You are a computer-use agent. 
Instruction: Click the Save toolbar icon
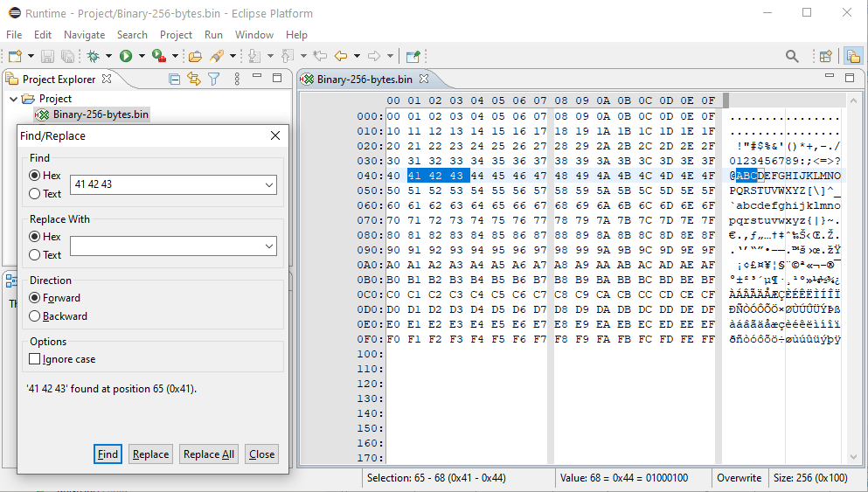click(47, 56)
